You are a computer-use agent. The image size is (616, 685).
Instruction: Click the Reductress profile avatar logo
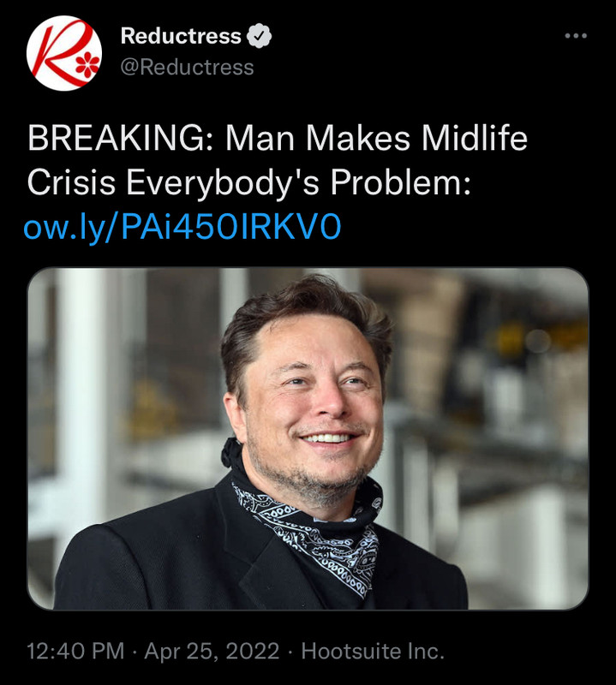(x=64, y=53)
